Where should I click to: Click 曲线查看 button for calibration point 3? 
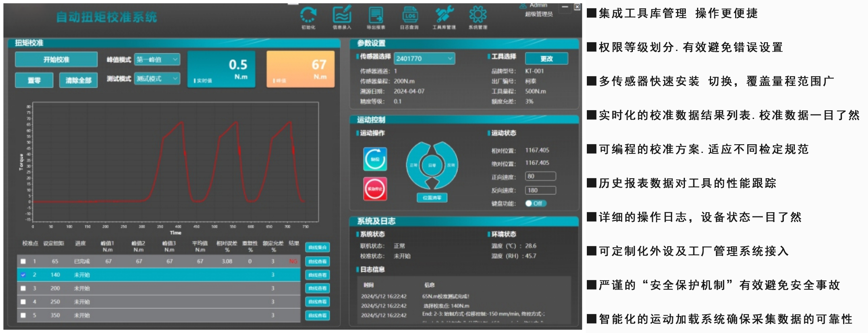[317, 288]
